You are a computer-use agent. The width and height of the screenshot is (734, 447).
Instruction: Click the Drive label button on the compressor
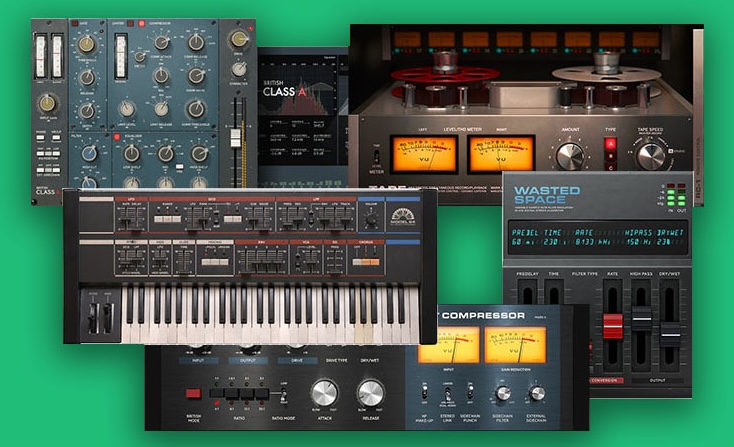[x=297, y=361]
